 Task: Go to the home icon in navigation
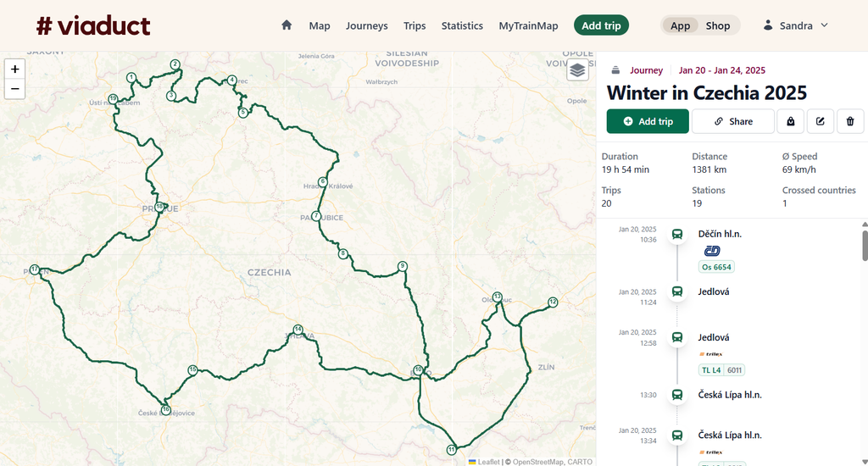pos(287,25)
